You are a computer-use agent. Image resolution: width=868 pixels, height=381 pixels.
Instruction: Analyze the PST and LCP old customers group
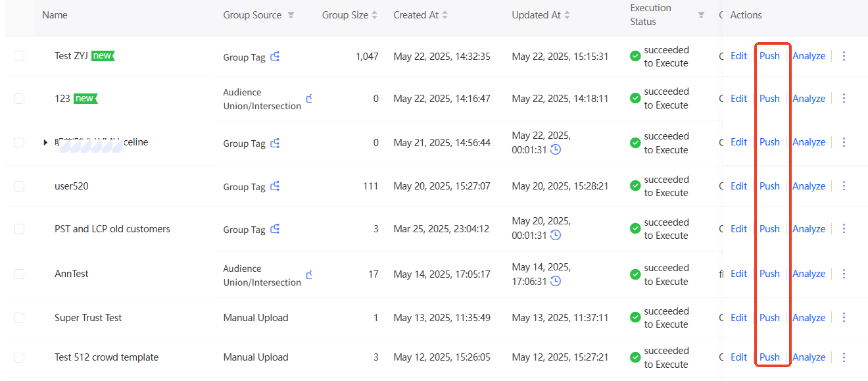pyautogui.click(x=809, y=229)
